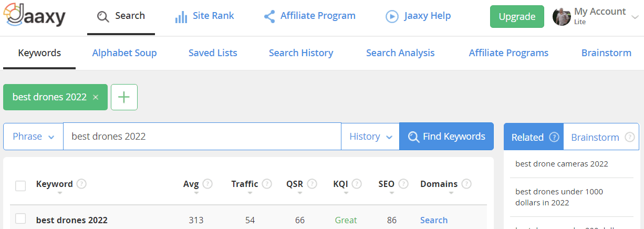Click the Search link in Domains column
Viewport: 644px width, 229px height.
[x=434, y=220]
